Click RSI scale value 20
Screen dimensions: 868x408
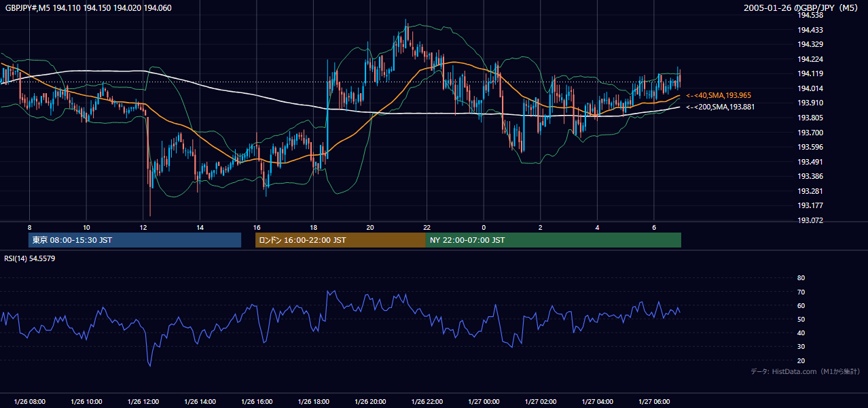801,360
